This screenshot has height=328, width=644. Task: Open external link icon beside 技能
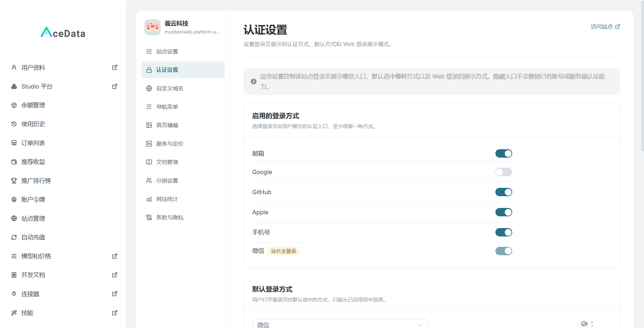[x=114, y=313]
